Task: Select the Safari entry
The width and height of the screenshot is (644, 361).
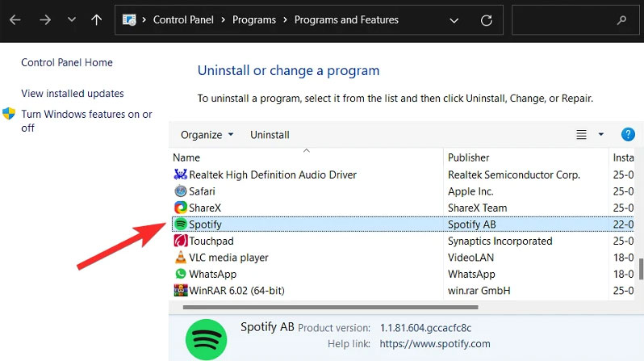Action: [x=202, y=191]
